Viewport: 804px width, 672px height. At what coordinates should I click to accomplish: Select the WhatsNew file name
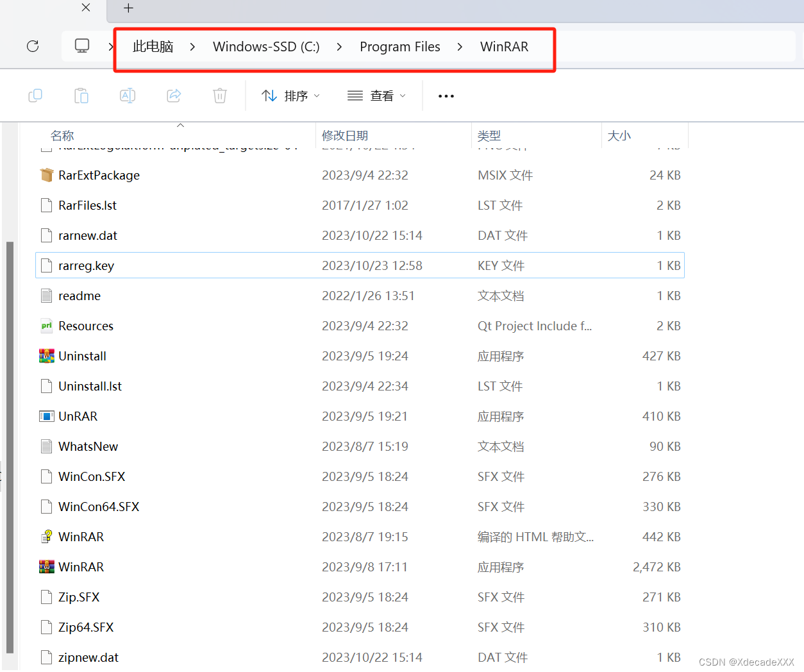88,446
